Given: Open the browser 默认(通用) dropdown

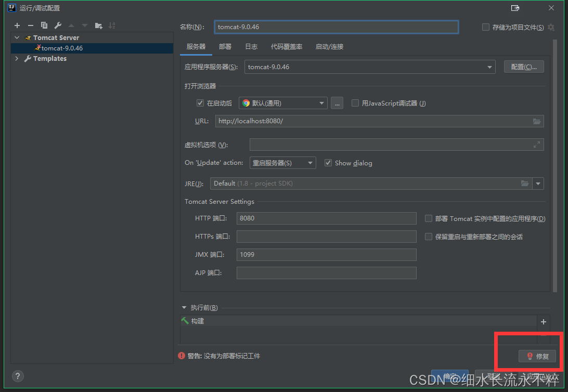Looking at the screenshot, I should click(x=283, y=103).
